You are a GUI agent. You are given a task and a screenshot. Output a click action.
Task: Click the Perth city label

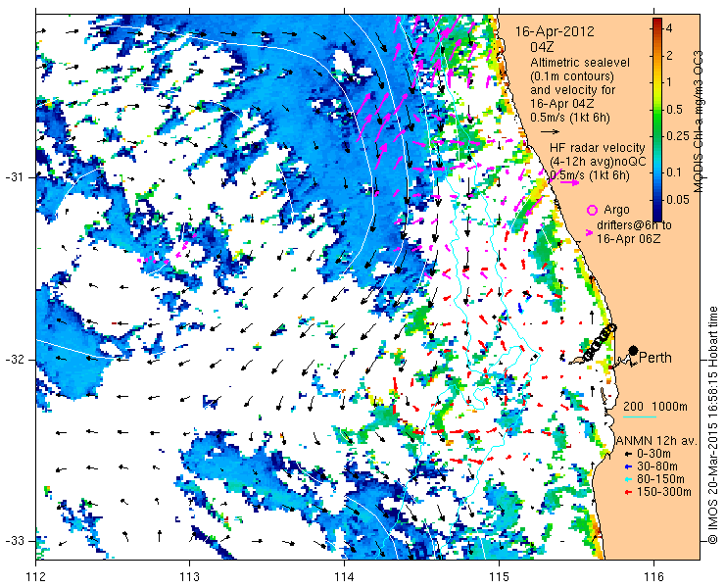pyautogui.click(x=655, y=358)
